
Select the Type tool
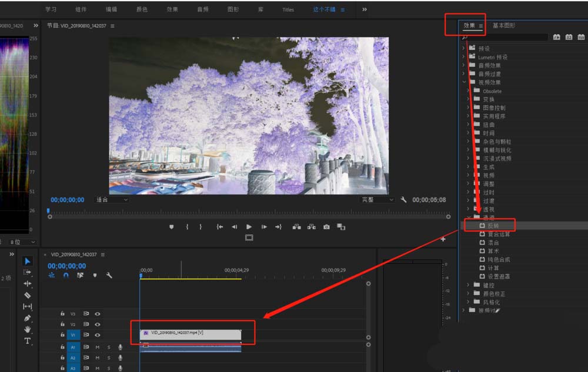click(28, 341)
